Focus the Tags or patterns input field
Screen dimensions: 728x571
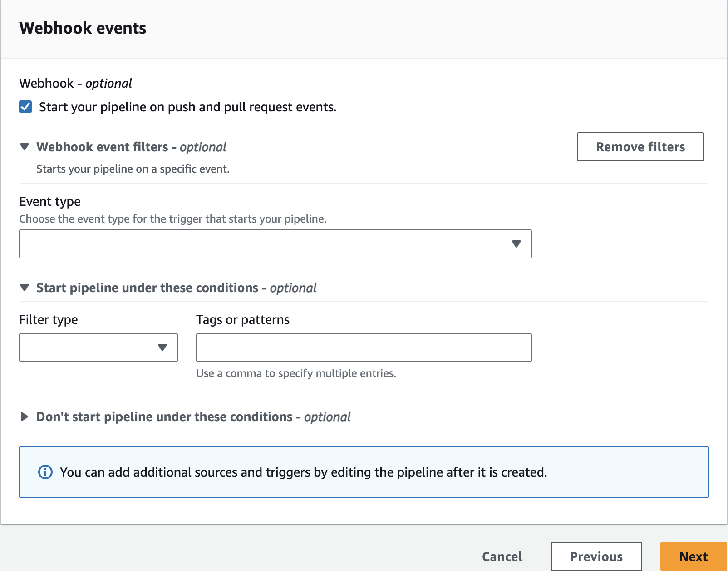point(364,348)
